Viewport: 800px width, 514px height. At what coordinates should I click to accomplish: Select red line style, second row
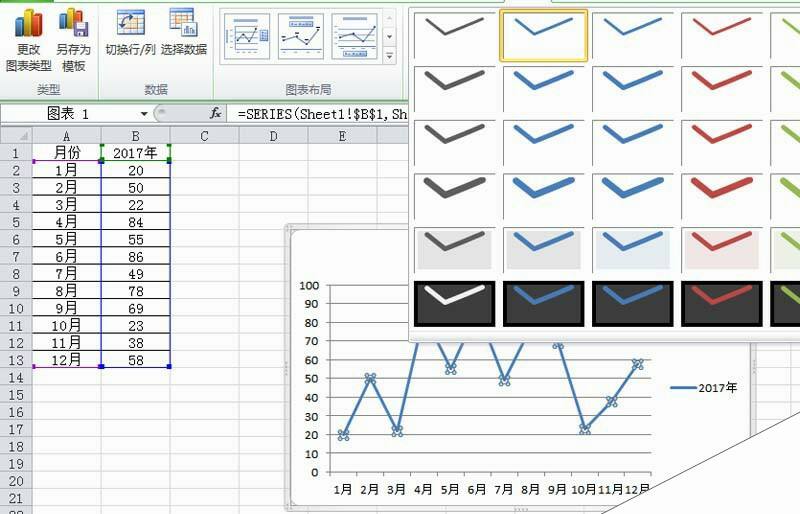722,88
